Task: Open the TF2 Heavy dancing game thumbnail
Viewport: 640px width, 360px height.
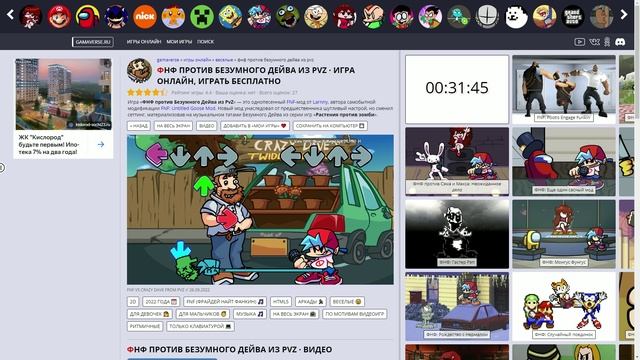Action: pos(564,89)
